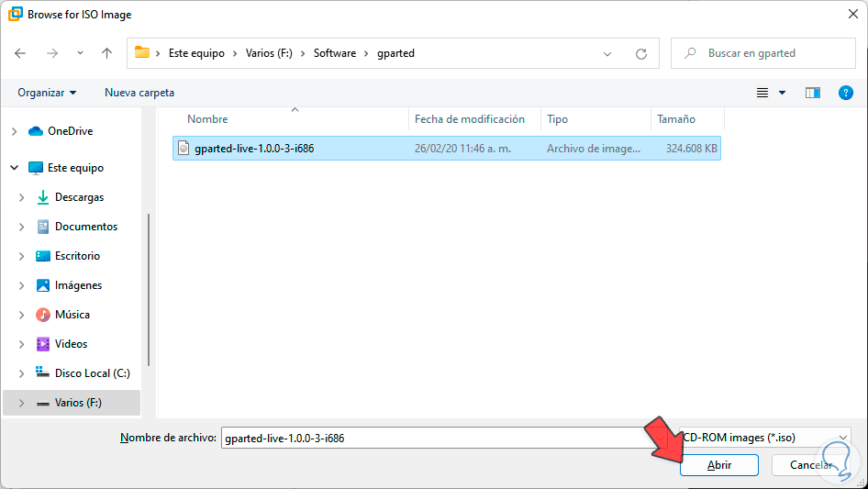Open help with the question mark icon

point(845,93)
